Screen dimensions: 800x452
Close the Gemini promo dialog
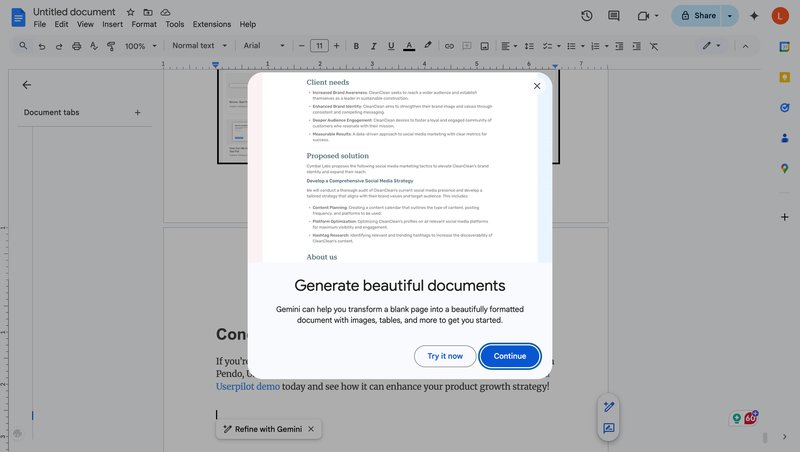tap(537, 86)
